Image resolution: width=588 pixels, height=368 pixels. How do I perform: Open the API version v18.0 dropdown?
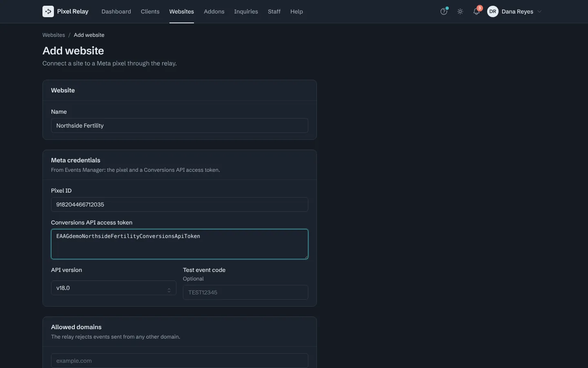[114, 288]
